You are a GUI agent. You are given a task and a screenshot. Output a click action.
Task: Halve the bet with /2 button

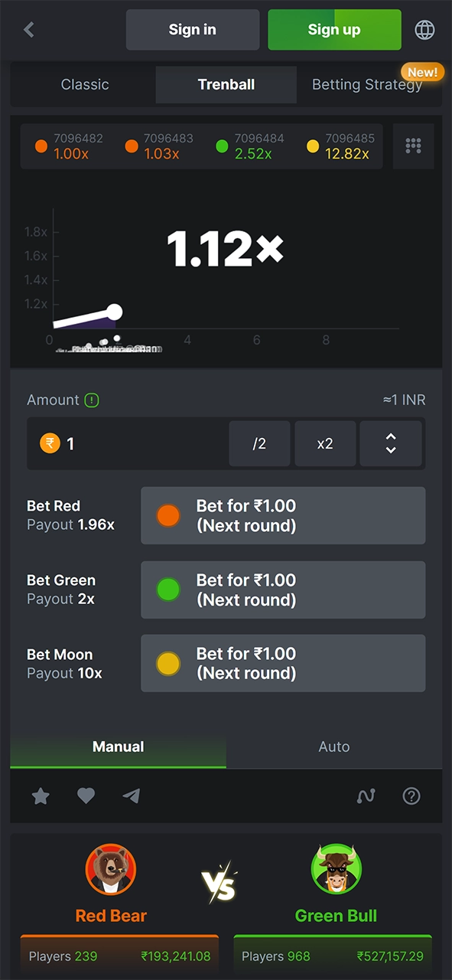(259, 443)
